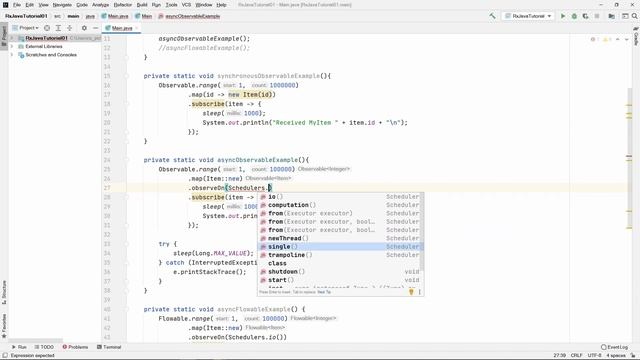Open the Gradle side tool window

636,37
